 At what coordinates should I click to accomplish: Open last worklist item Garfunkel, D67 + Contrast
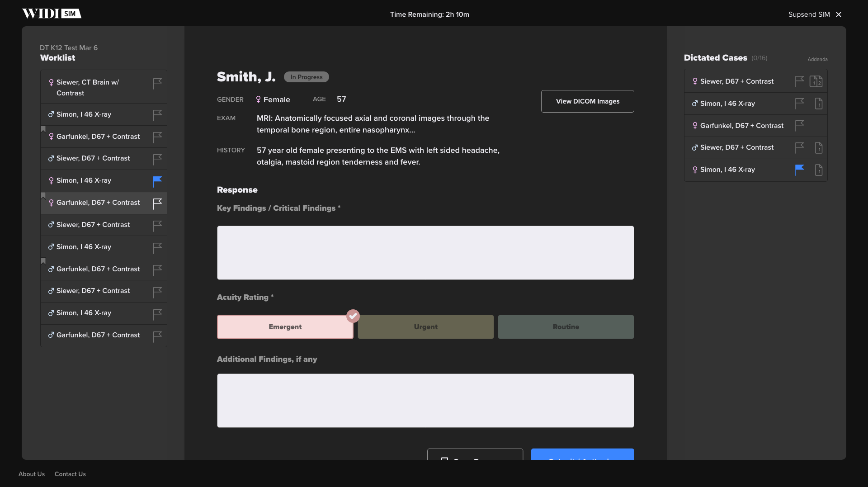[98, 335]
